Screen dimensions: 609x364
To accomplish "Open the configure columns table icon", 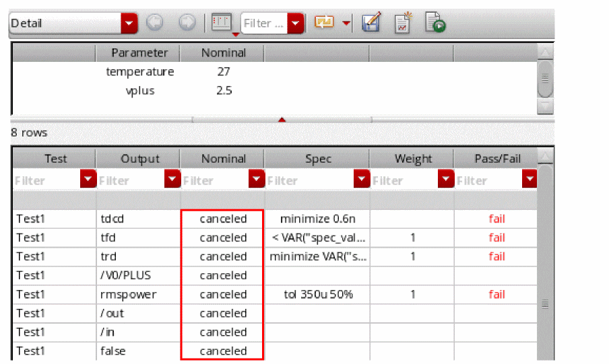I will pos(222,22).
